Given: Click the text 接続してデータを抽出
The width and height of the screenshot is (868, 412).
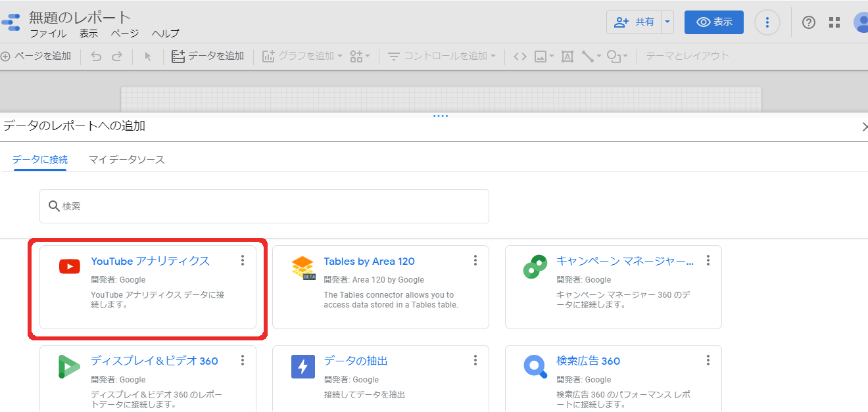Looking at the screenshot, I should pyautogui.click(x=364, y=395).
